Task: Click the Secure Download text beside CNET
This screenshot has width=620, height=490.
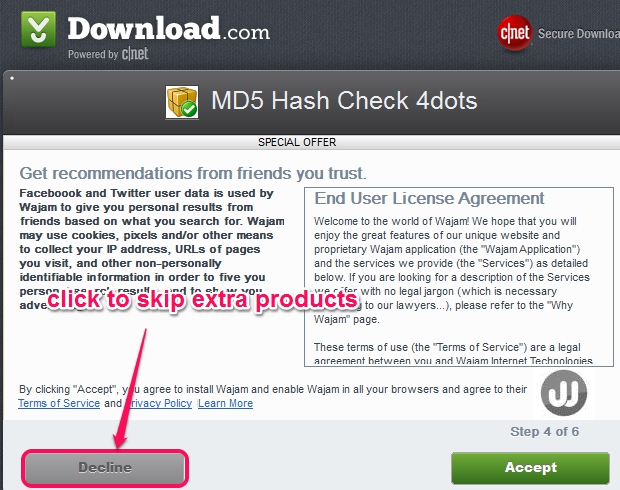Action: click(578, 34)
